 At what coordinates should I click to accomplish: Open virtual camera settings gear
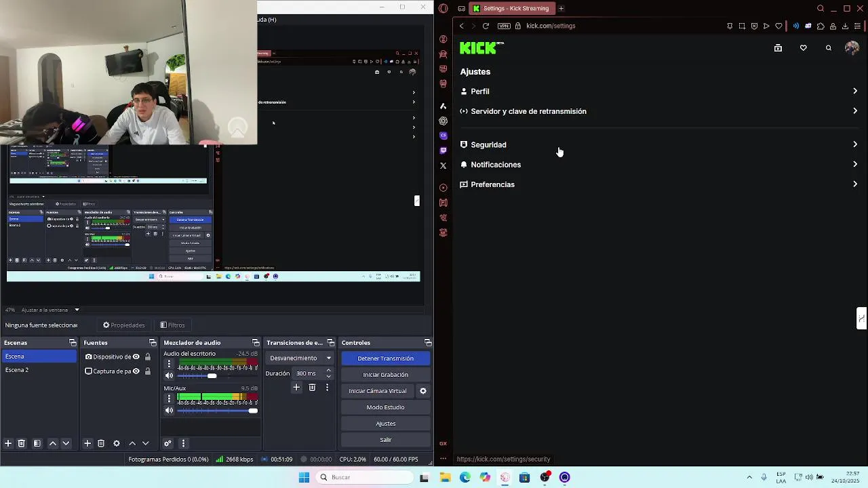[x=423, y=391]
